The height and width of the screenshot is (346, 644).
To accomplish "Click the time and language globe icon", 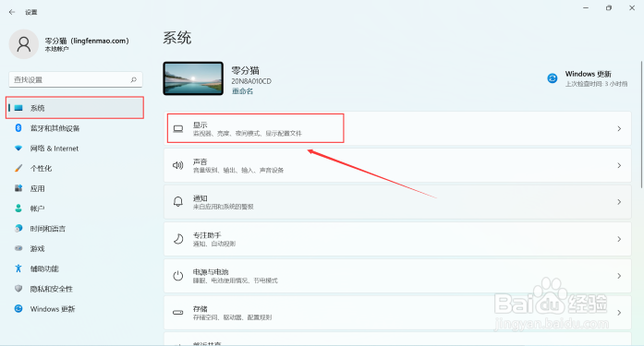I will pos(18,228).
